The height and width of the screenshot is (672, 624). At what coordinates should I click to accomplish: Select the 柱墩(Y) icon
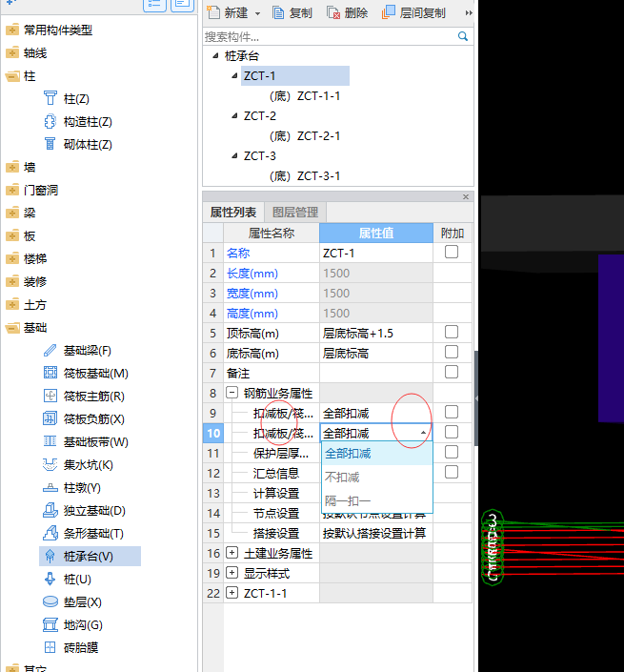[x=50, y=487]
